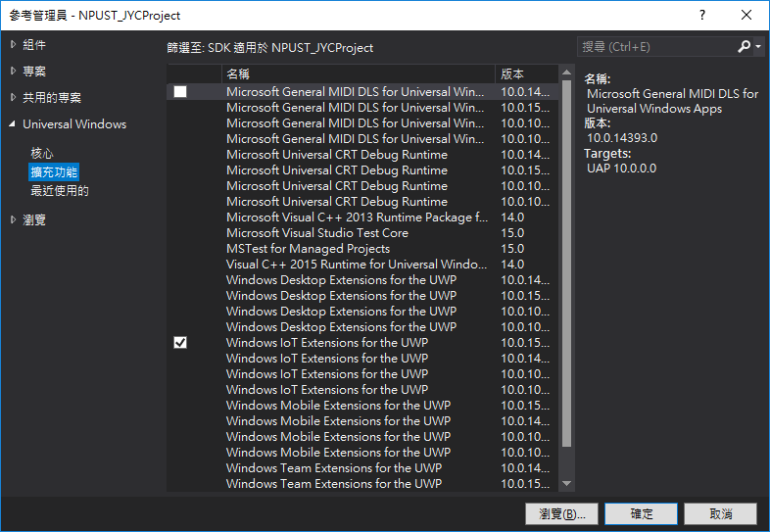Click the scrollbar up arrow
The height and width of the screenshot is (532, 770).
point(566,73)
